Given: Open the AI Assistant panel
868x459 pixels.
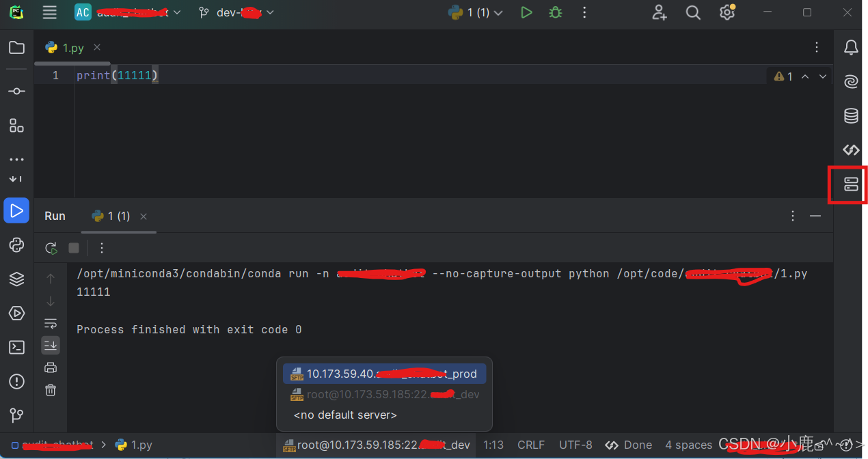Looking at the screenshot, I should tap(850, 81).
